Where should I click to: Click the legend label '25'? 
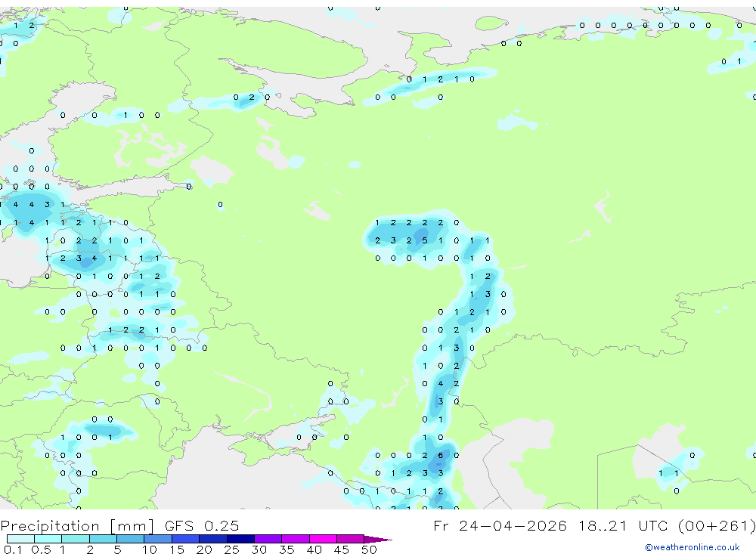(231, 549)
